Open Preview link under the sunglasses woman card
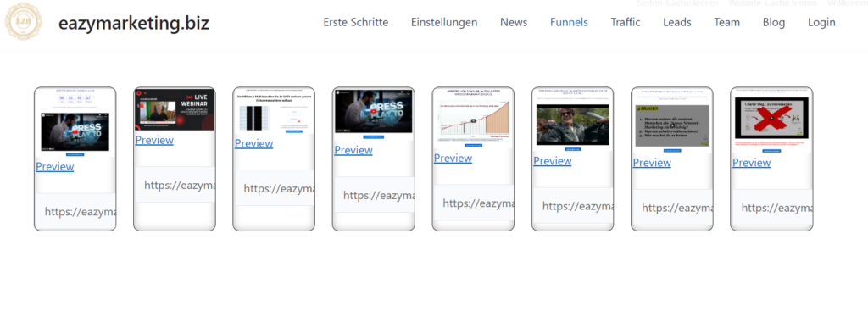This screenshot has width=868, height=317. pos(553,161)
